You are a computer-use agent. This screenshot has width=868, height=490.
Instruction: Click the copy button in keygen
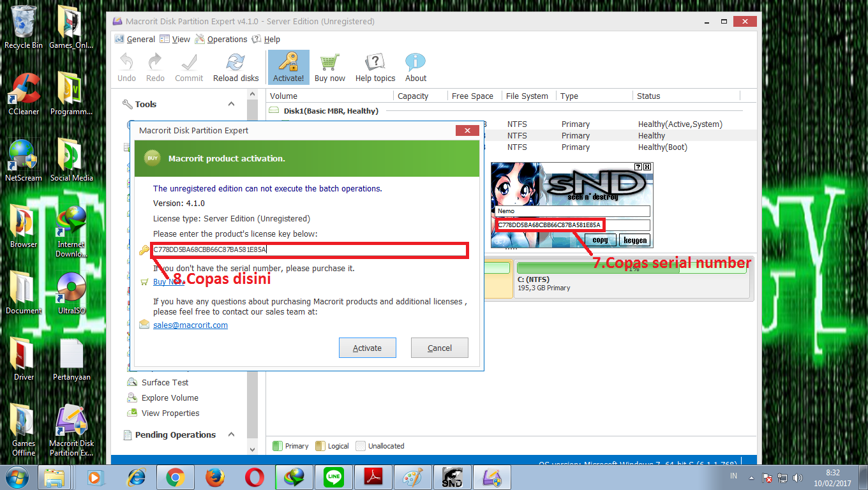tap(601, 240)
